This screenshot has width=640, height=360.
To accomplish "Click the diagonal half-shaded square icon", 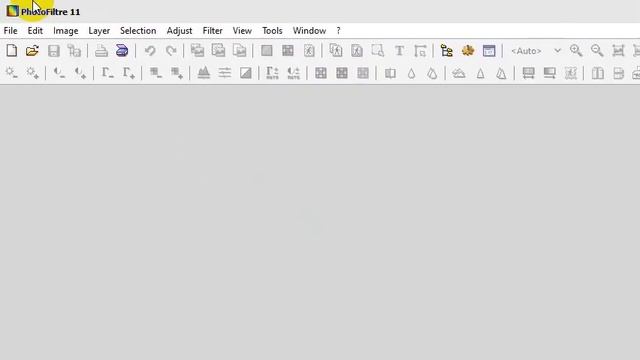I will [x=246, y=73].
